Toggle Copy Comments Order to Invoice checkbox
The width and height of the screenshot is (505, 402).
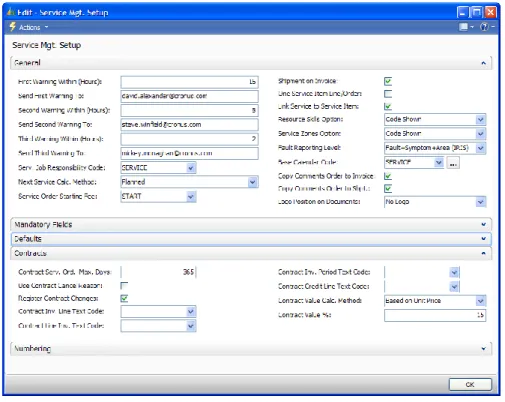tap(388, 176)
